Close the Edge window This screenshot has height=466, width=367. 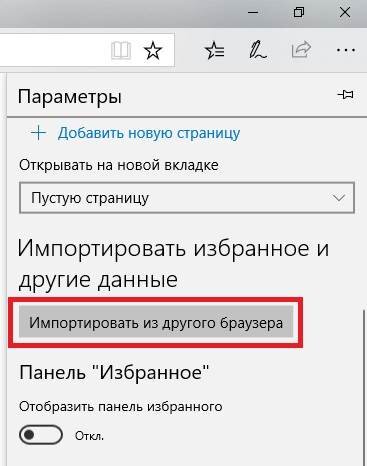tap(345, 13)
